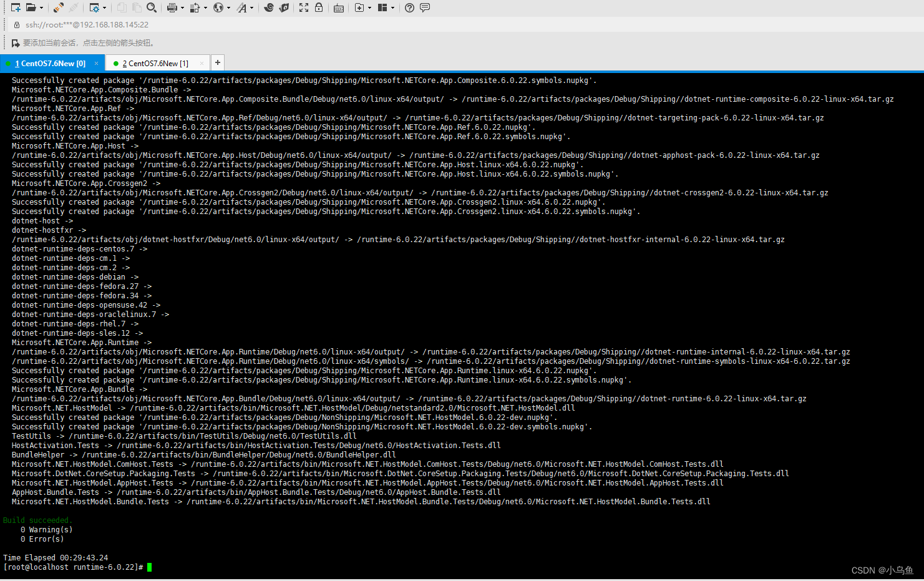This screenshot has width=924, height=581.
Task: Click the Print icon
Action: [x=172, y=7]
